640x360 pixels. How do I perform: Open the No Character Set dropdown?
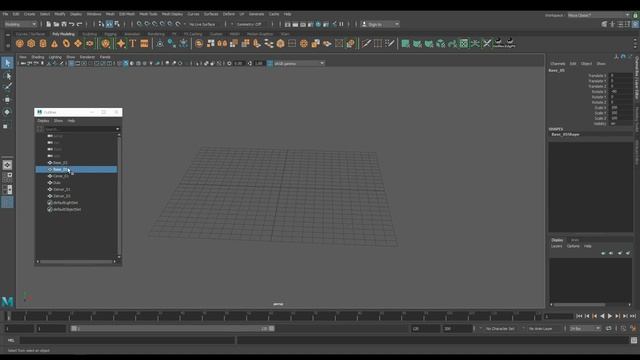coord(500,329)
